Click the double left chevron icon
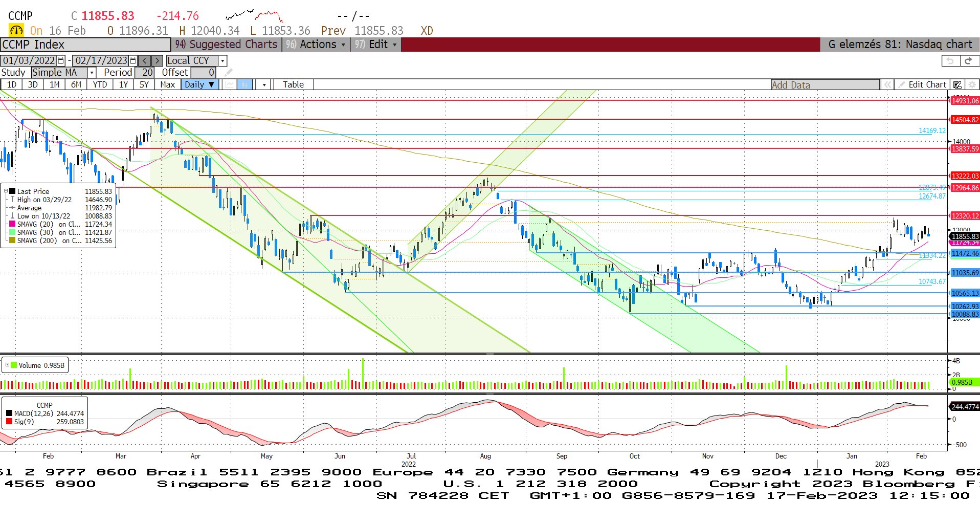This screenshot has height=524, width=980. (887, 84)
